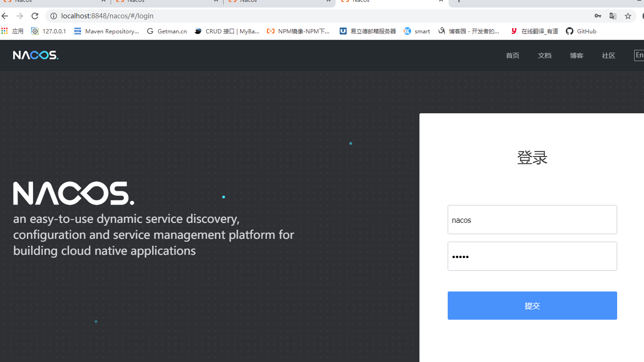Open the 博客园 bookmark
Image resolution: width=644 pixels, height=362 pixels.
point(469,31)
